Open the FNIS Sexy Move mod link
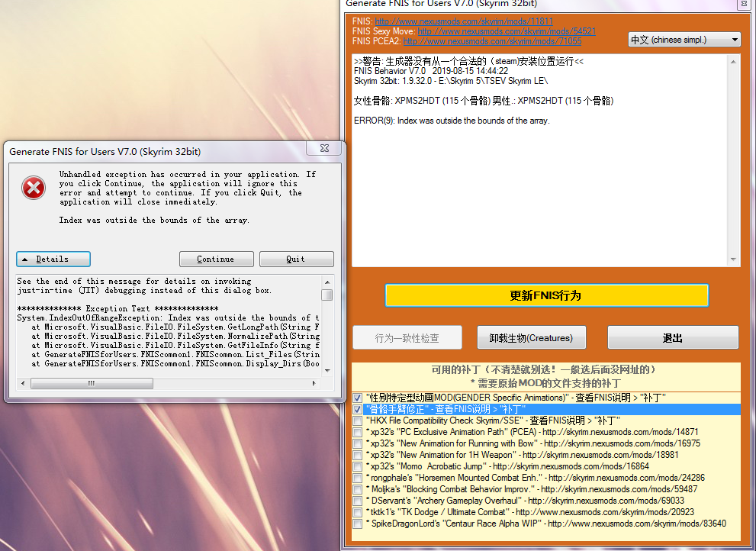The width and height of the screenshot is (756, 551). [x=507, y=31]
